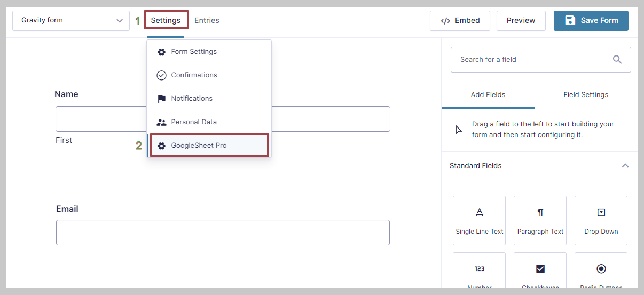644x295 pixels.
Task: Click the Paragraph Text pilcrow icon
Action: pos(540,212)
